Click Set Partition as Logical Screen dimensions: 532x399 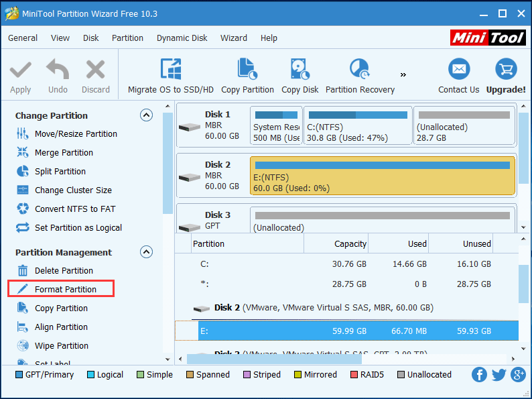pos(69,228)
